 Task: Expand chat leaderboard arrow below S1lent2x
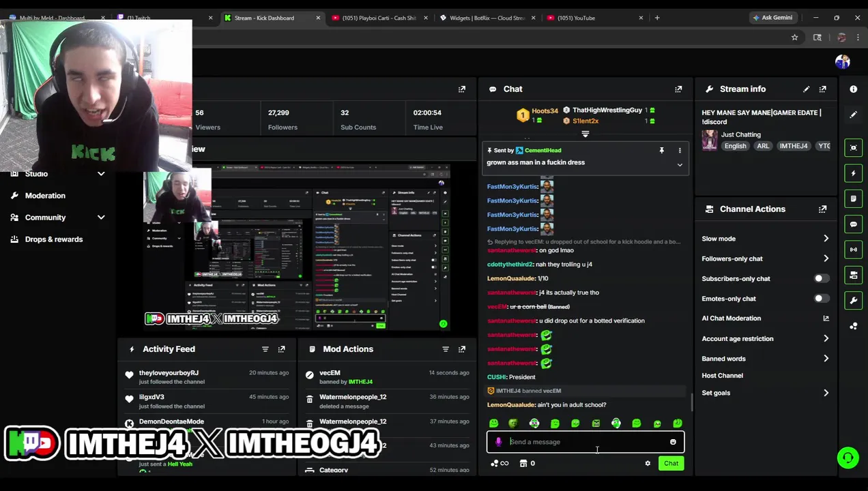pyautogui.click(x=585, y=134)
